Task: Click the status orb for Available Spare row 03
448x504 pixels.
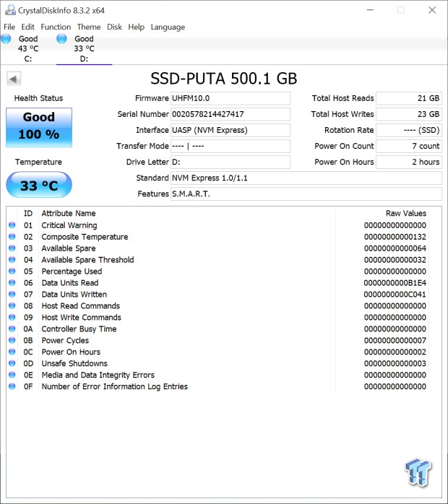Action: coord(12,248)
